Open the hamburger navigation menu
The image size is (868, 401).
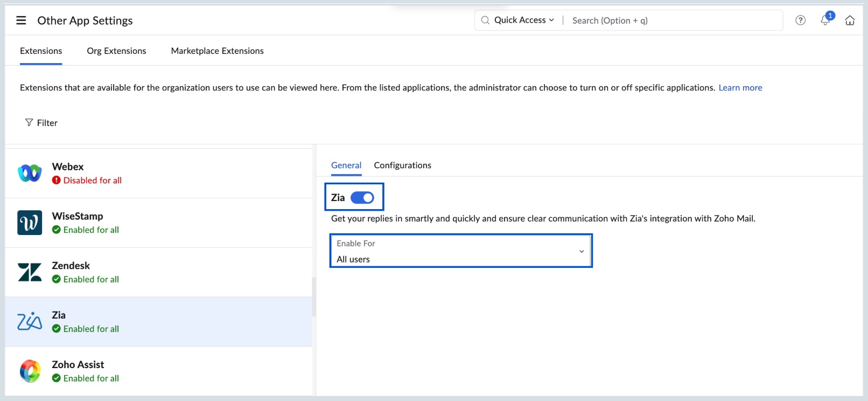[21, 20]
